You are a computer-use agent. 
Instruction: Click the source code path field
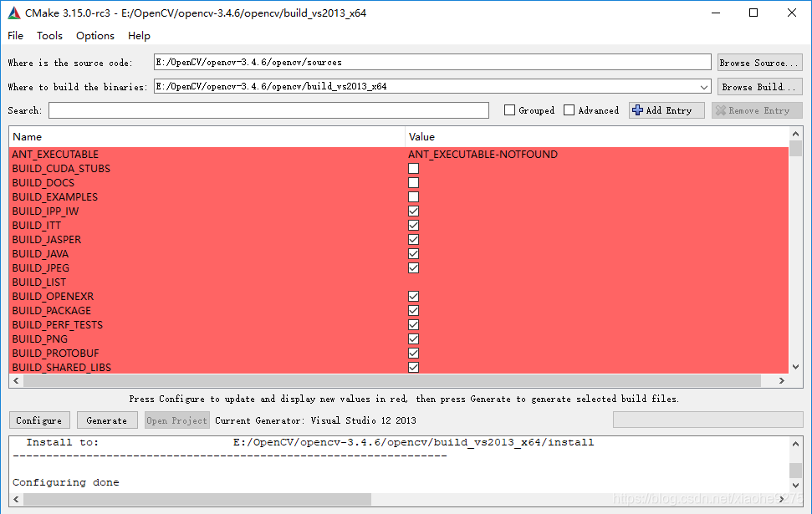(432, 62)
